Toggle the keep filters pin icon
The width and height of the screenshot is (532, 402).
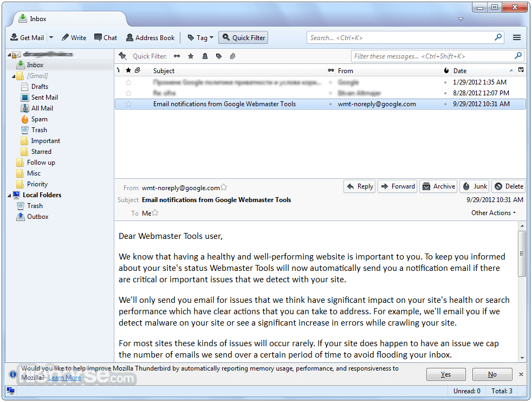122,56
